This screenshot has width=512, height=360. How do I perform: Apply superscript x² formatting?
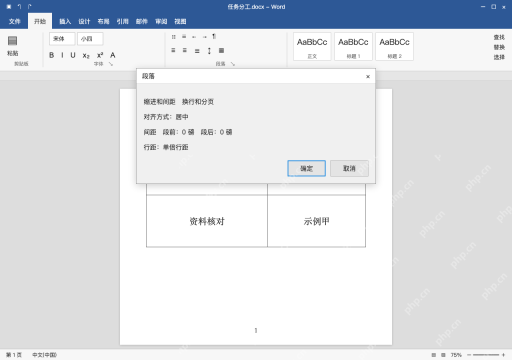(x=100, y=55)
